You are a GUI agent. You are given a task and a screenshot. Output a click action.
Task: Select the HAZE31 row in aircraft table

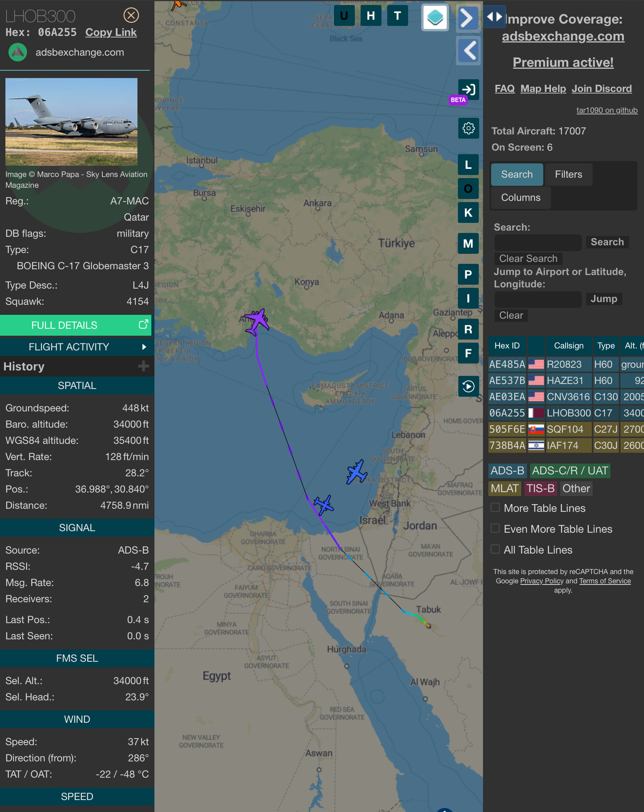click(x=566, y=381)
